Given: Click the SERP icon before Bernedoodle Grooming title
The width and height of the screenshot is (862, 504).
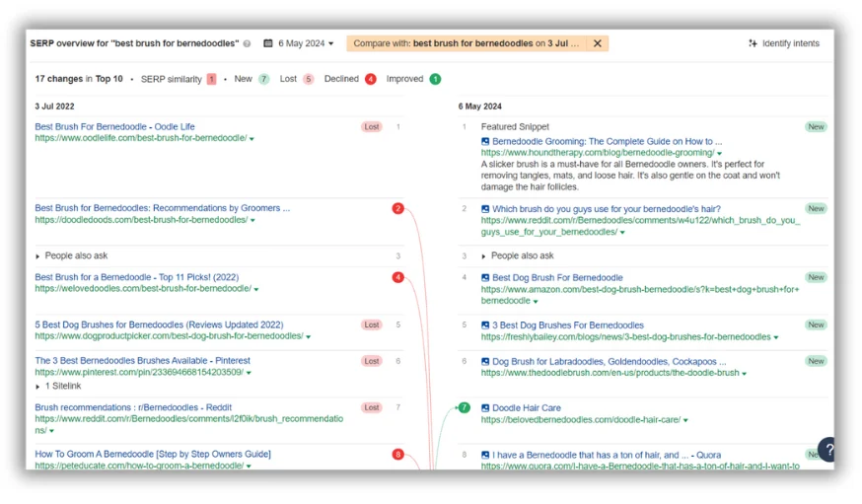Looking at the screenshot, I should [x=485, y=141].
